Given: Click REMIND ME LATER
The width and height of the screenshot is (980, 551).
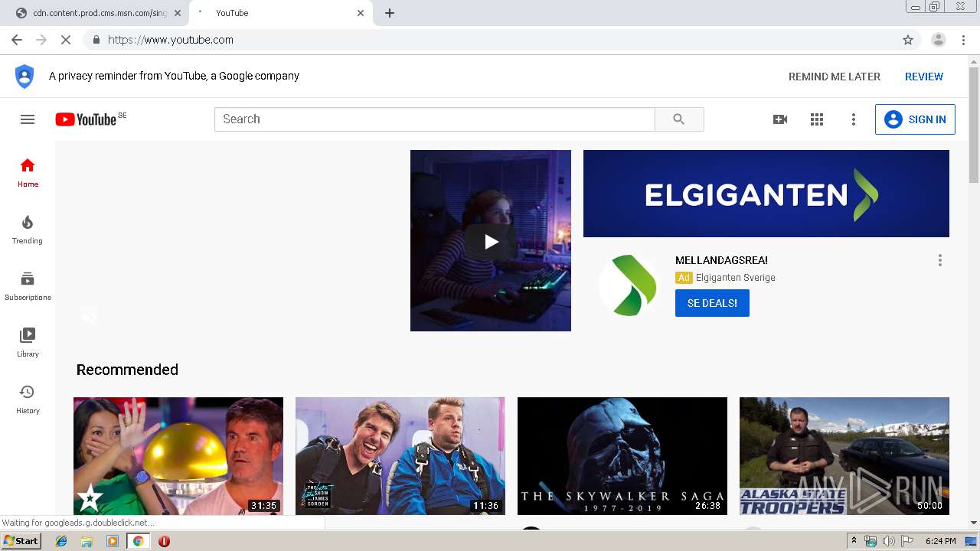Looking at the screenshot, I should tap(835, 77).
